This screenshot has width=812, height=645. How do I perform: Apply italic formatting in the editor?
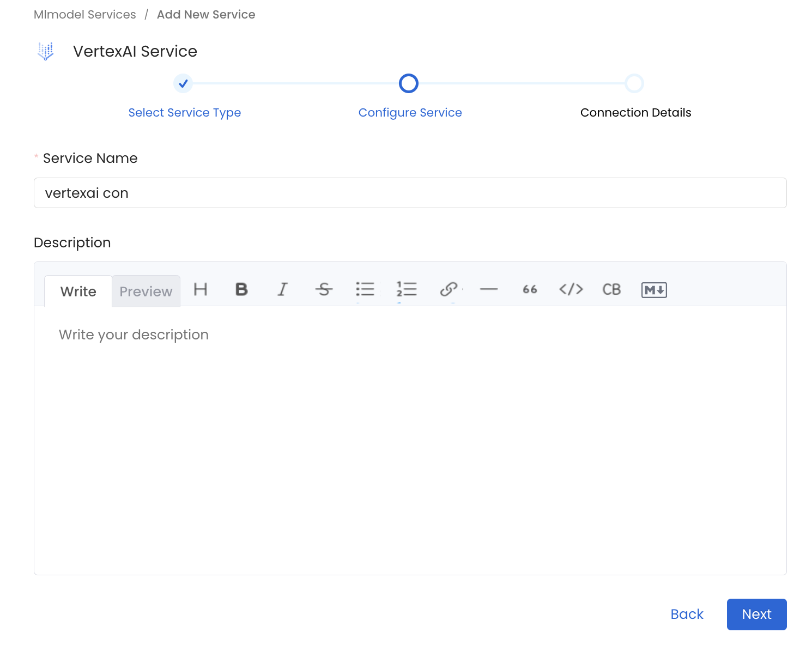pos(282,289)
